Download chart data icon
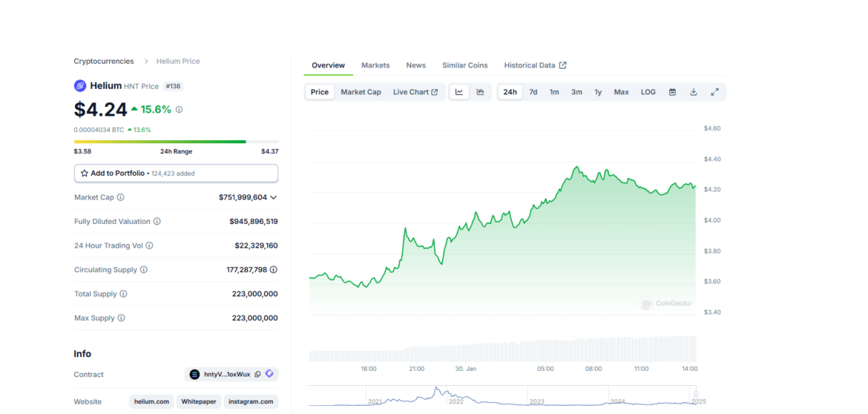 pos(694,92)
